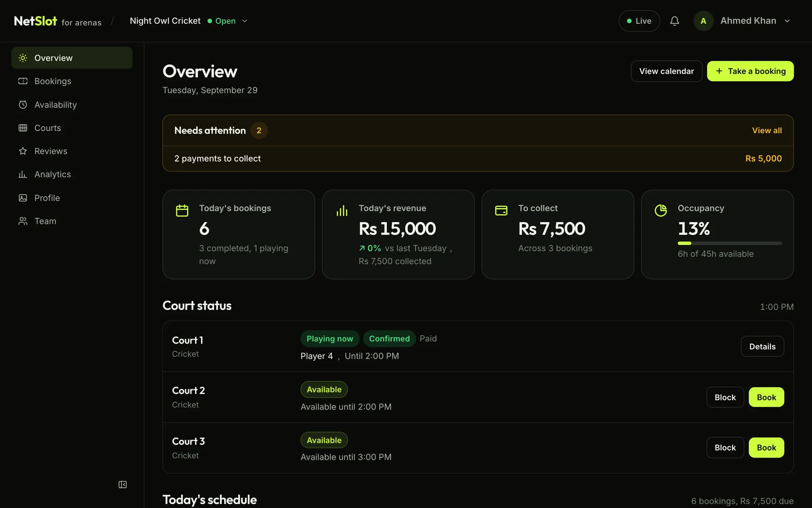Book Court 2
Image resolution: width=812 pixels, height=508 pixels.
coord(766,397)
